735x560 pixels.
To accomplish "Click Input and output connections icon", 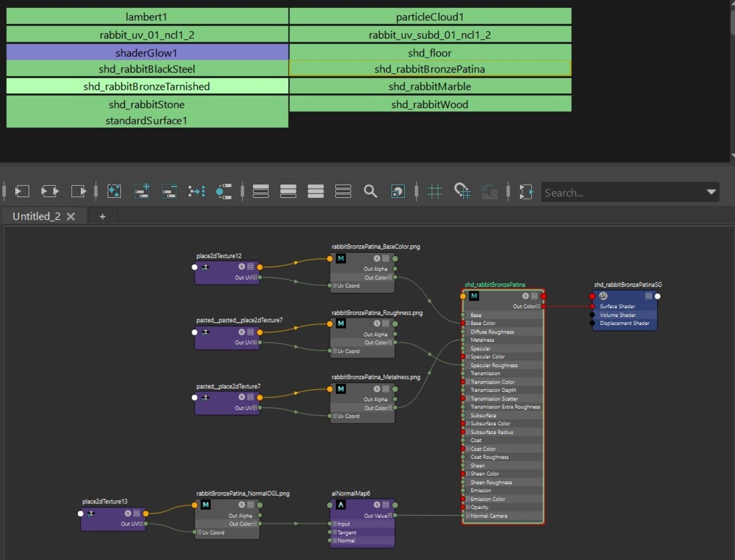I will [50, 191].
